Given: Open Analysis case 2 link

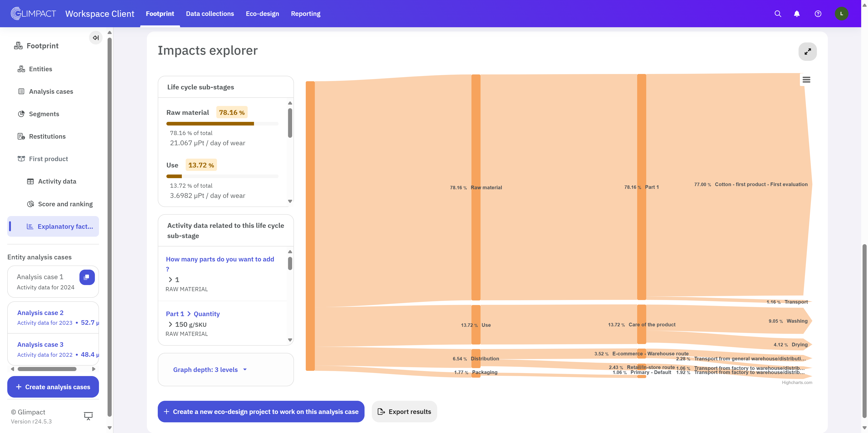Looking at the screenshot, I should click(40, 313).
